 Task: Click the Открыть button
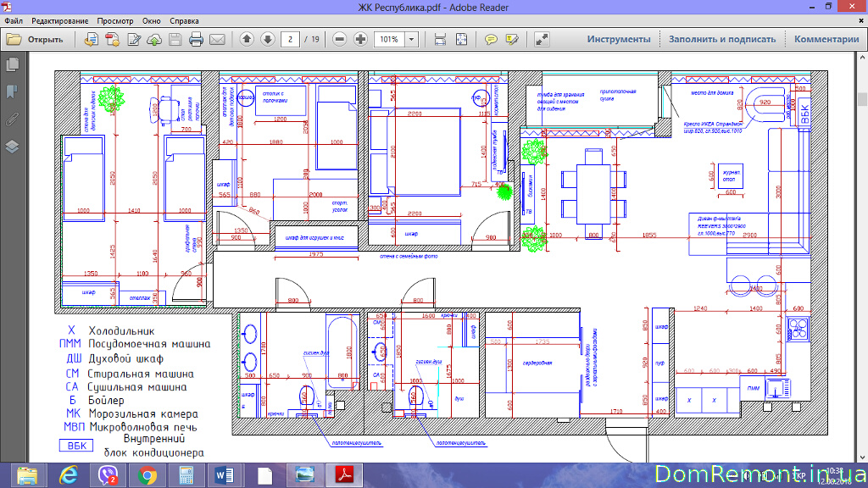(36, 39)
